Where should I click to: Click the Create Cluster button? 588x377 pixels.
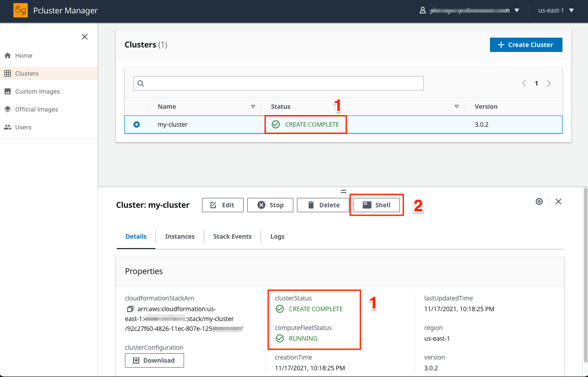[x=526, y=45]
